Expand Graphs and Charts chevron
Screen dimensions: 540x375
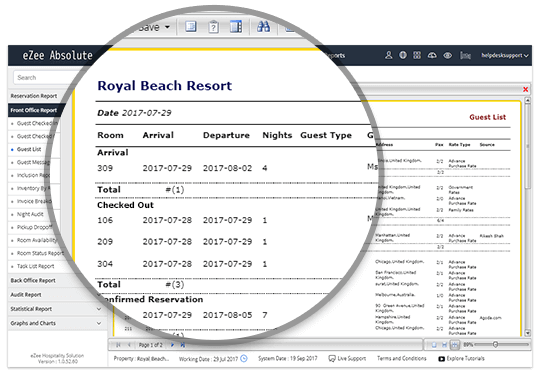(x=99, y=323)
